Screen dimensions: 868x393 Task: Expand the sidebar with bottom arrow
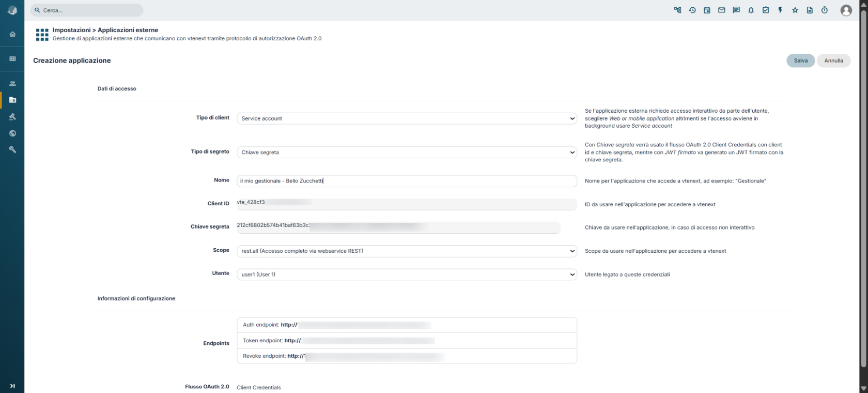12,386
